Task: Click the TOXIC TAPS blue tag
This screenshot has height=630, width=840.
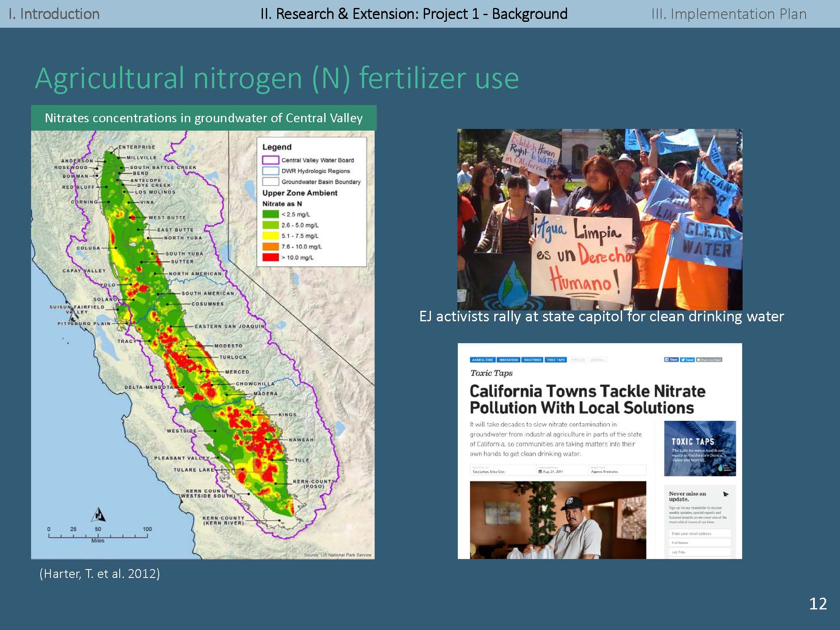Action: (556, 360)
